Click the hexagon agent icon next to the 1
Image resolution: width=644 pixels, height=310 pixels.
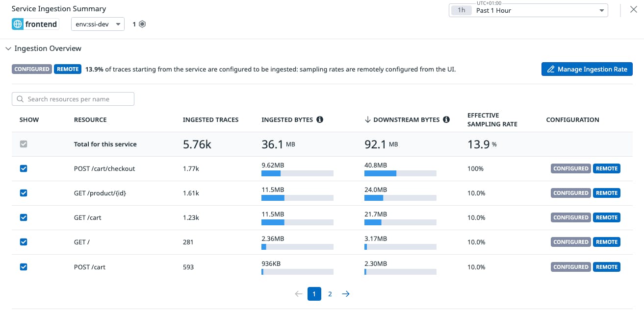coord(142,24)
